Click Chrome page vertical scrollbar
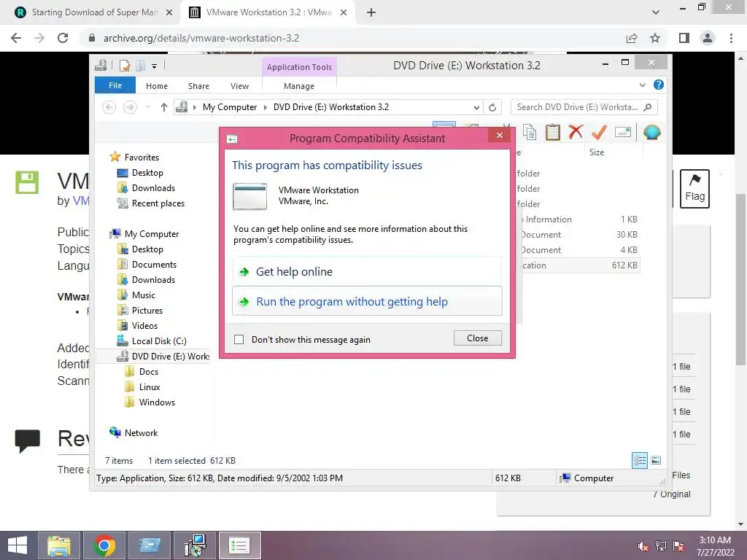 (x=741, y=279)
